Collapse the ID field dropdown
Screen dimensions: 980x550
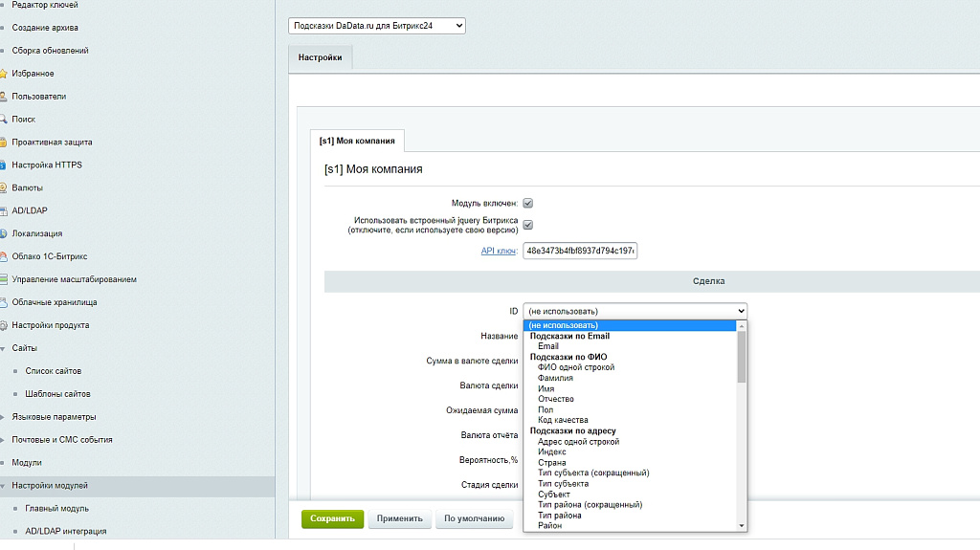(635, 311)
